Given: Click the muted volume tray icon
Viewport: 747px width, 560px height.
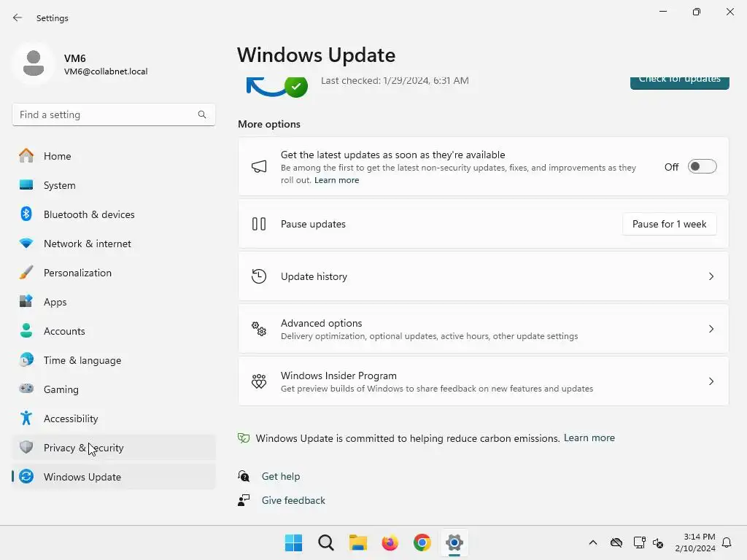Looking at the screenshot, I should [x=658, y=542].
